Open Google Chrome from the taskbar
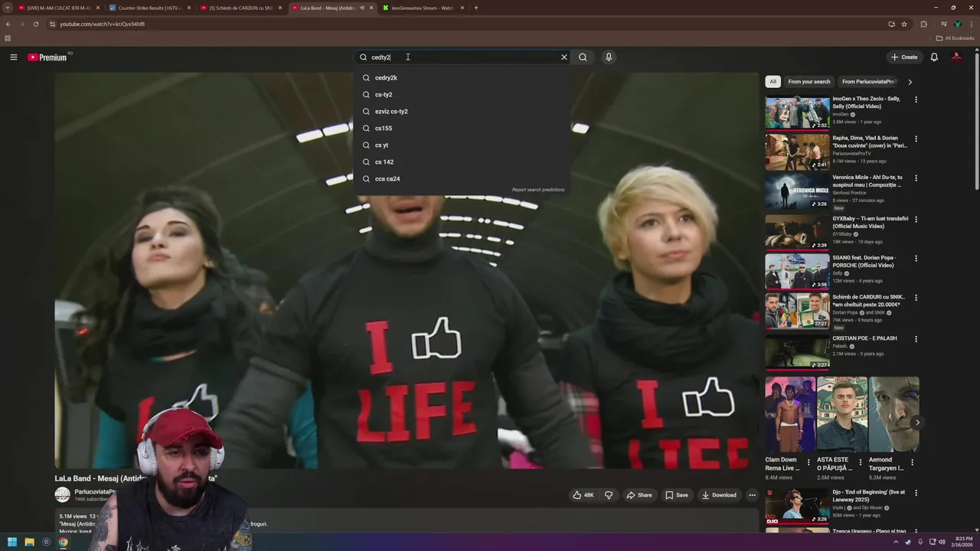This screenshot has height=551, width=980. coord(63,542)
